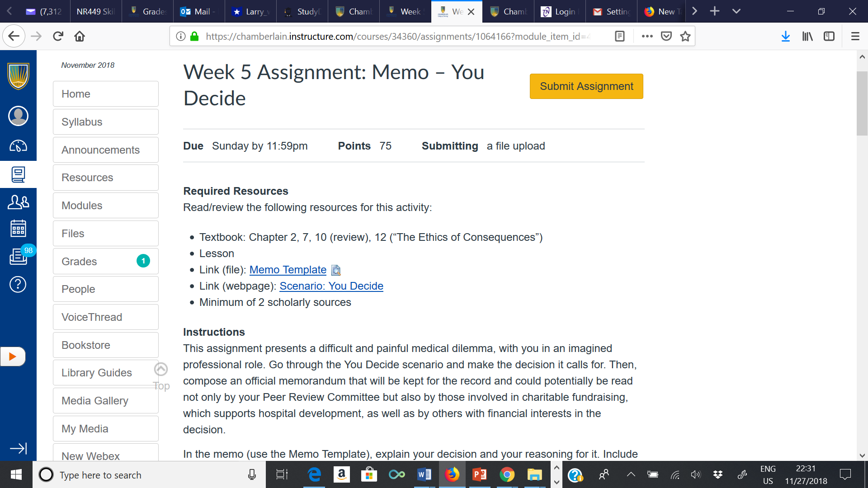Open the Inbox icon with 98 badge
The height and width of the screenshot is (488, 868).
point(18,256)
